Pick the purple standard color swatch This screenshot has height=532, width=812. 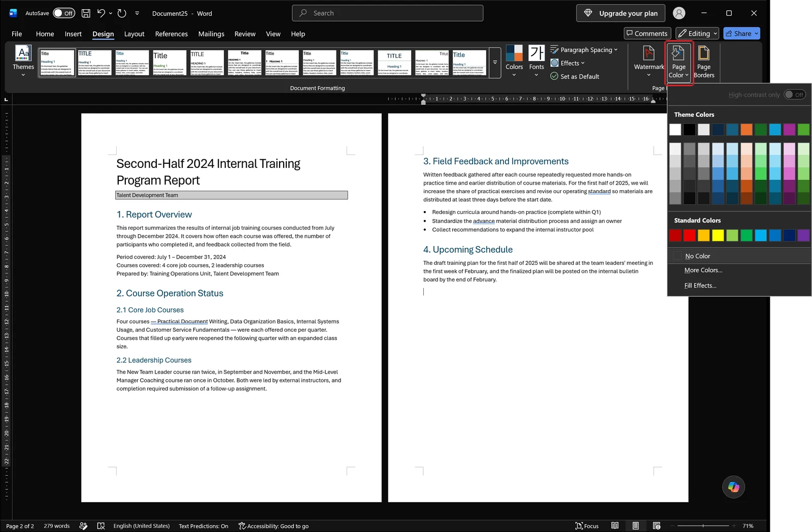pos(803,235)
